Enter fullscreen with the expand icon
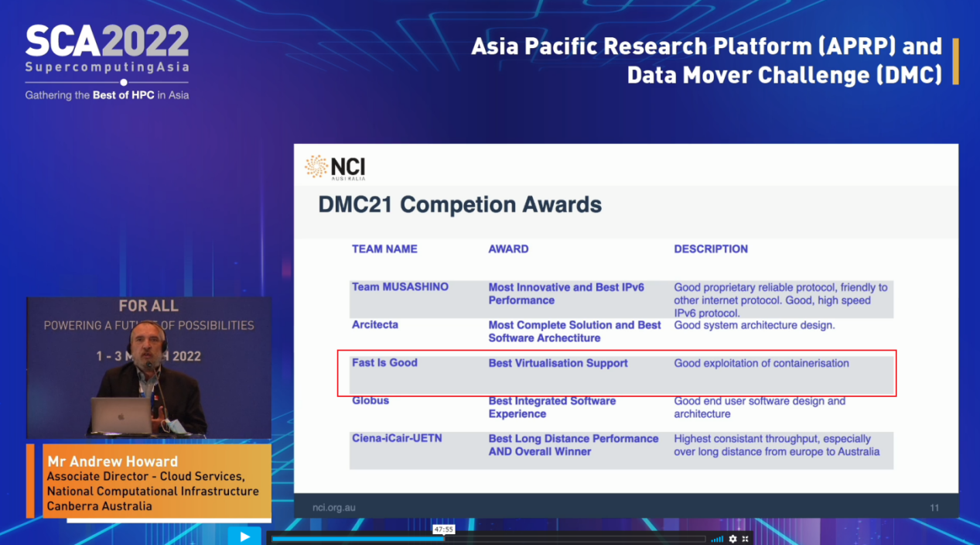The height and width of the screenshot is (545, 980). point(746,539)
